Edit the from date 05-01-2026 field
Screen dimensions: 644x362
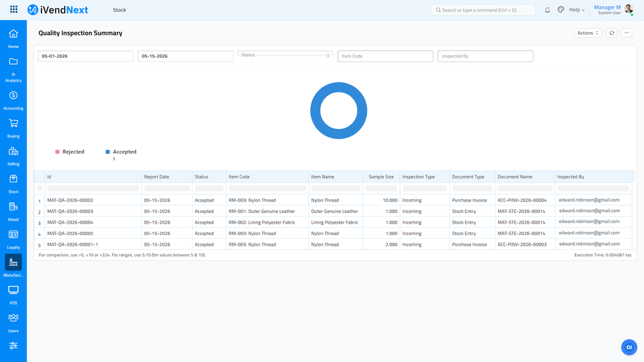point(86,56)
